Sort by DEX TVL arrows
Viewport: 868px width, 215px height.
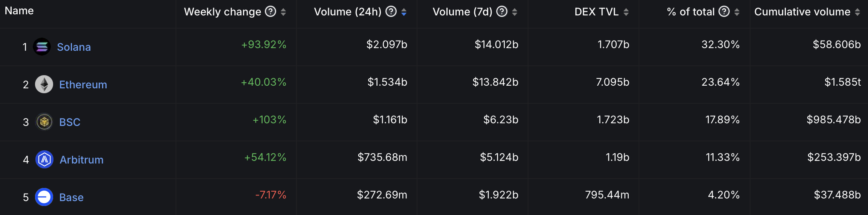coord(626,12)
